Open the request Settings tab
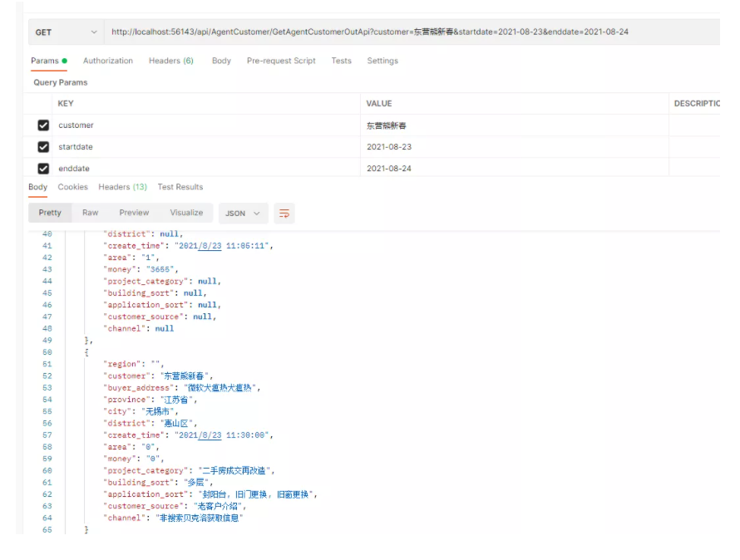 382,61
